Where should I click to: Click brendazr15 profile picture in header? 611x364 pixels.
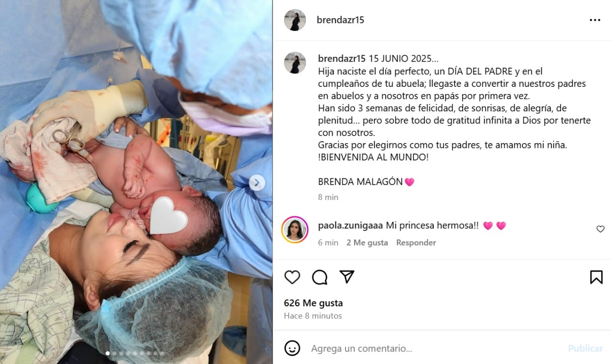coord(295,20)
